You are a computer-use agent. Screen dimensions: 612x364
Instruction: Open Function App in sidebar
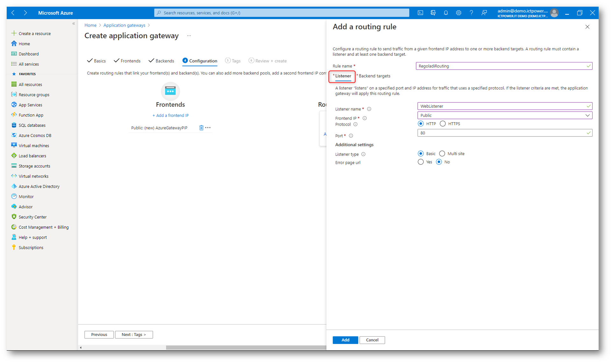[31, 115]
